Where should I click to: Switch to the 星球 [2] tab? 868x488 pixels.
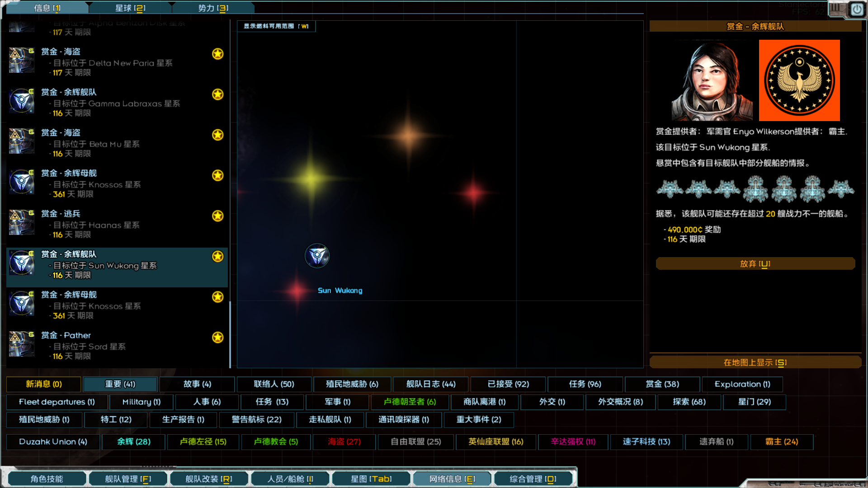[130, 8]
